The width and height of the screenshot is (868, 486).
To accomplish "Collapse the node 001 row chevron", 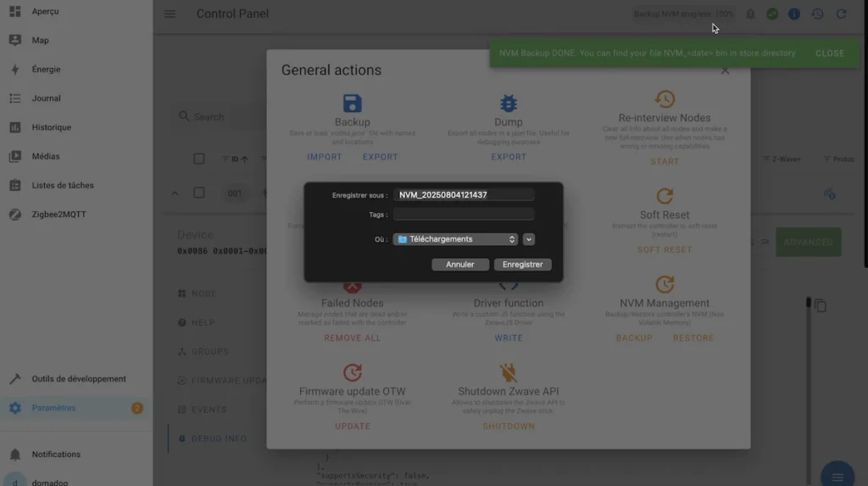I will coord(175,193).
